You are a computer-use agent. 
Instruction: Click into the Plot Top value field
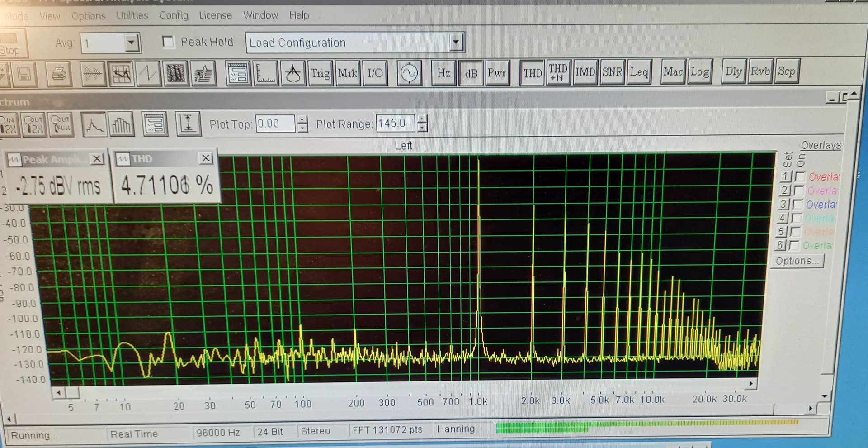point(274,124)
